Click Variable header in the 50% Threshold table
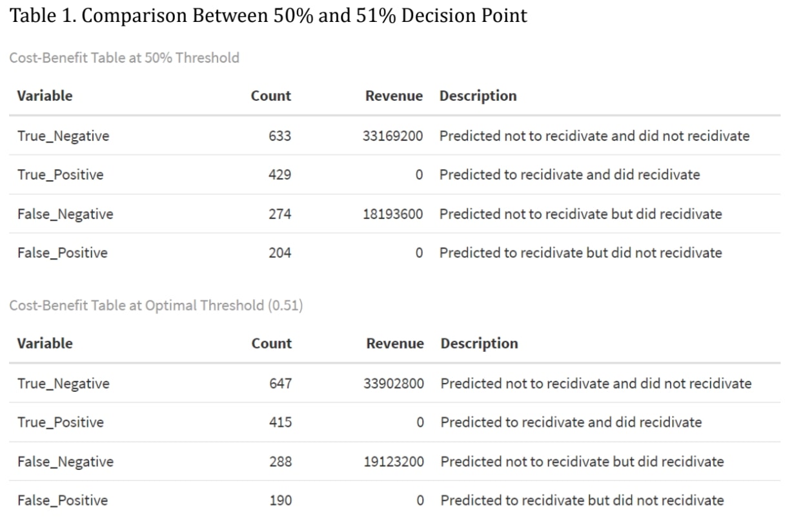This screenshot has height=532, width=803. coord(45,96)
